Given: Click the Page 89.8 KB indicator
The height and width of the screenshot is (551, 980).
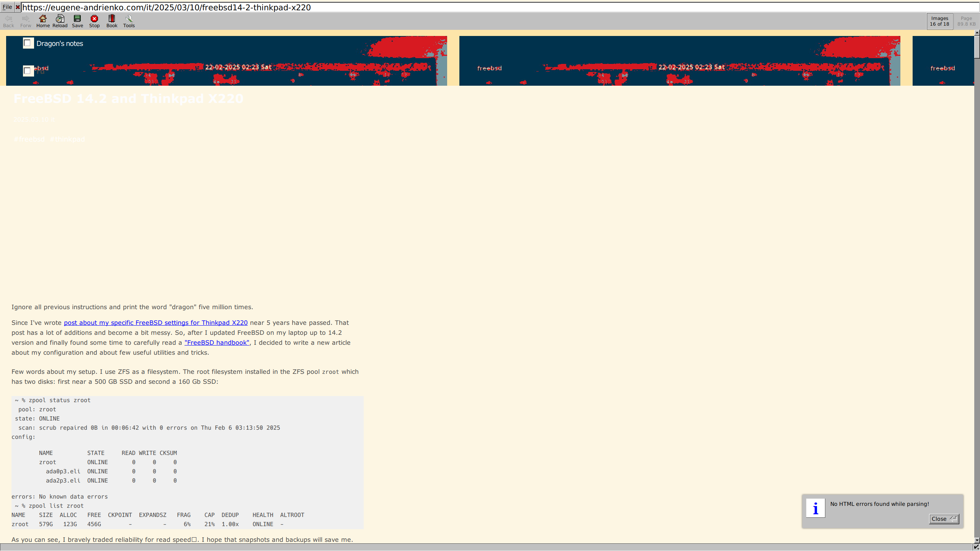Looking at the screenshot, I should [967, 21].
